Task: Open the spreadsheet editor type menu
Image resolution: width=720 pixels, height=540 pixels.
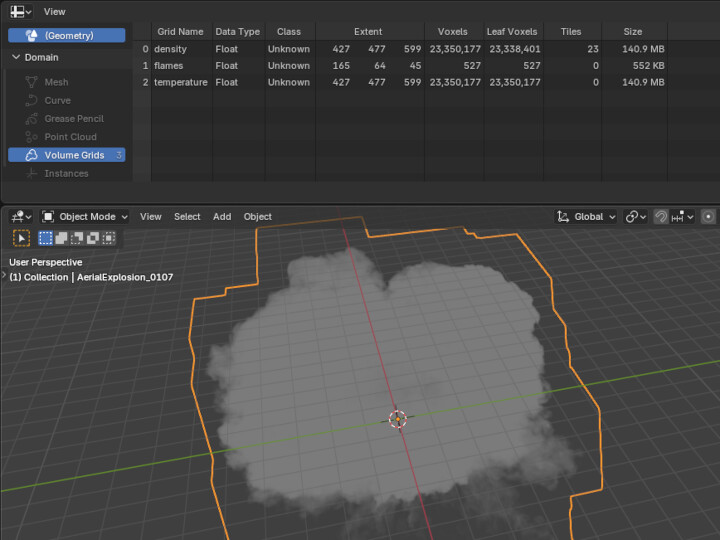Action: coord(21,11)
